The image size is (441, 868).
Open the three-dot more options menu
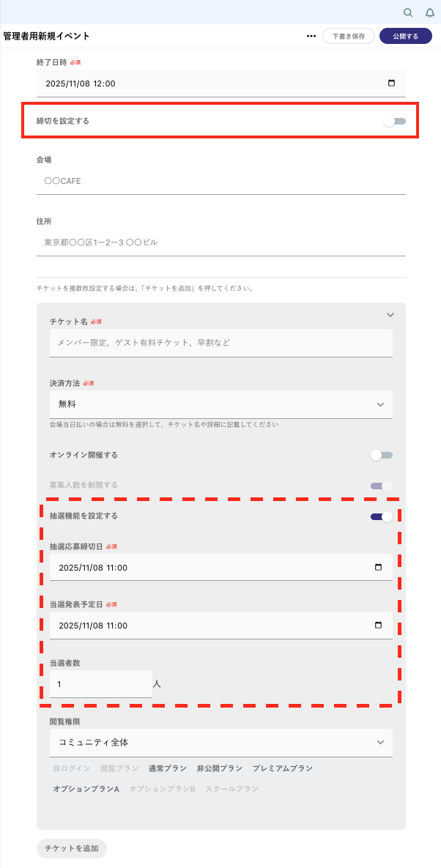[x=311, y=36]
